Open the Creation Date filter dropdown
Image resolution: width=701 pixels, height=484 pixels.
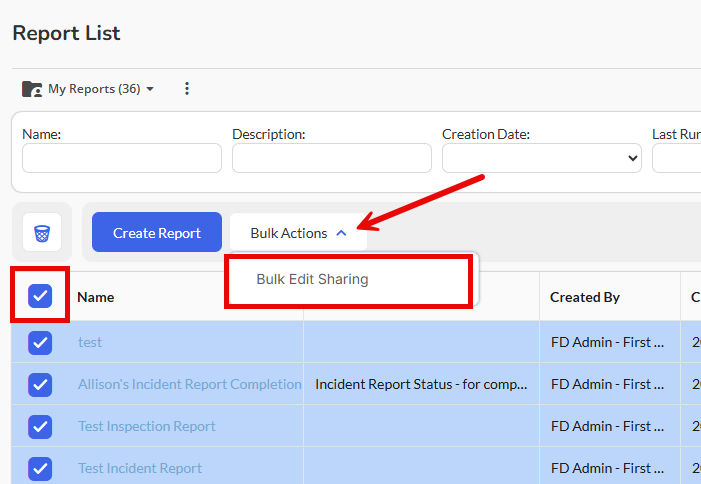coord(542,158)
